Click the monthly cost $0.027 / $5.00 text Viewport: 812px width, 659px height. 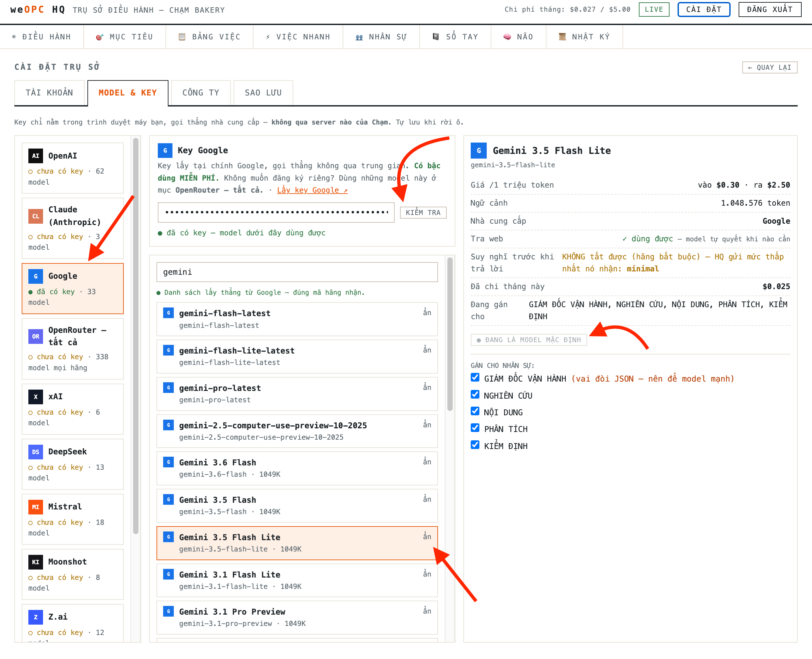coord(567,9)
